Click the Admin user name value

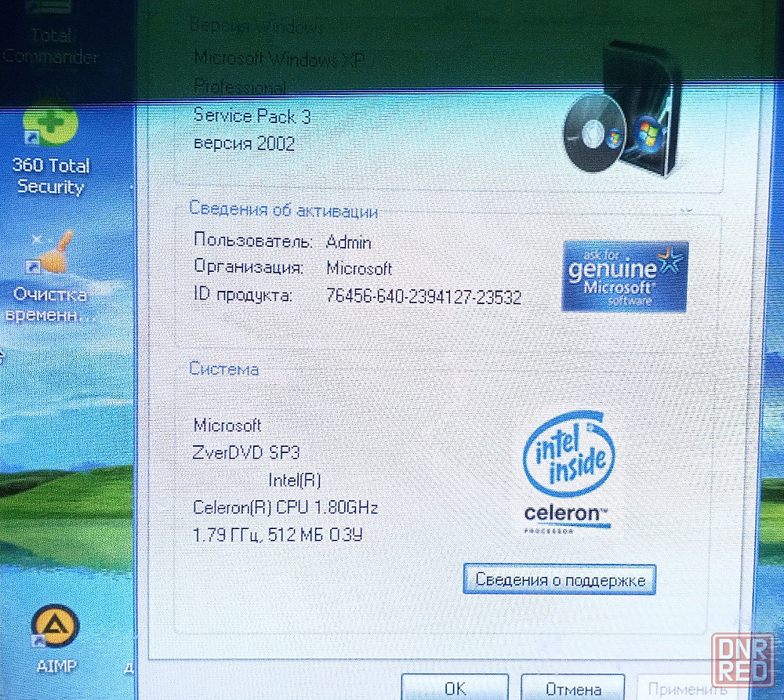(349, 242)
